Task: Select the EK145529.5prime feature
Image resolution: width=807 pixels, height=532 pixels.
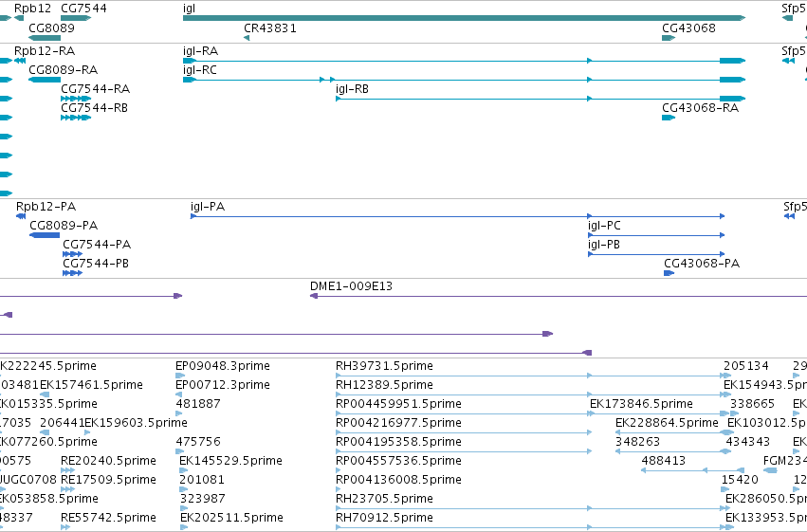Action: tap(183, 470)
